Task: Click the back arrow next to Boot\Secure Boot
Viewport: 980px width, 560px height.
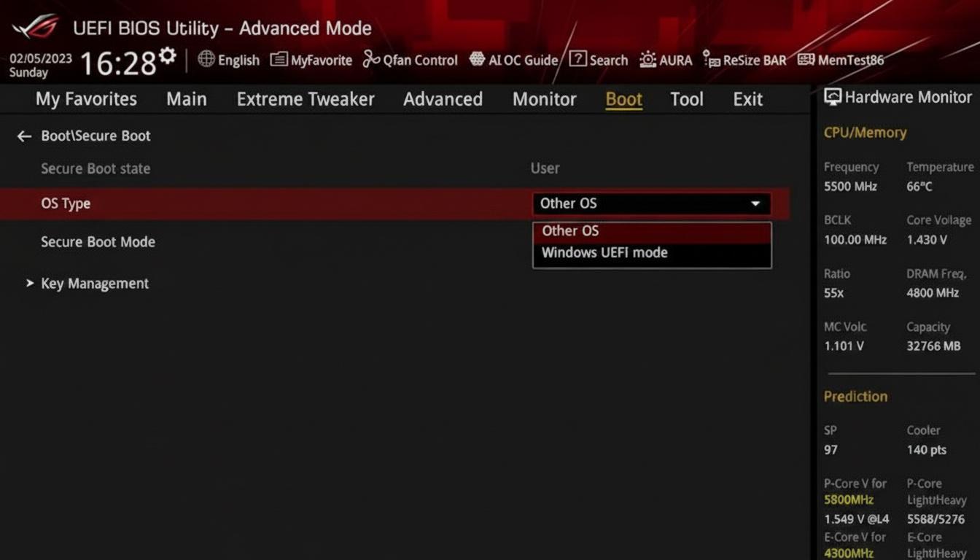Action: [24, 136]
